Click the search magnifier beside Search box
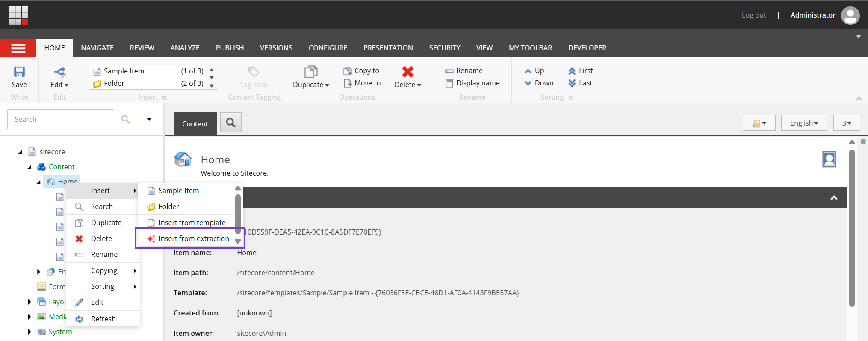Image resolution: width=868 pixels, height=341 pixels. [x=126, y=119]
